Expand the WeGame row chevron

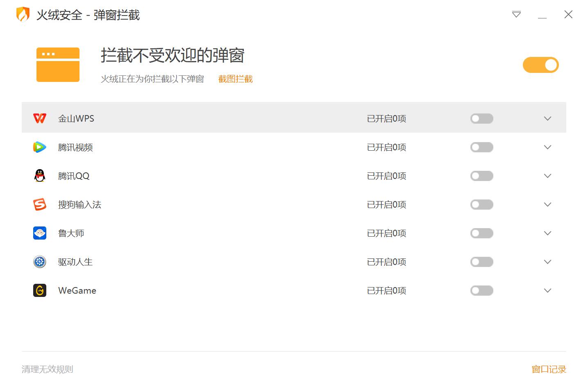[547, 290]
